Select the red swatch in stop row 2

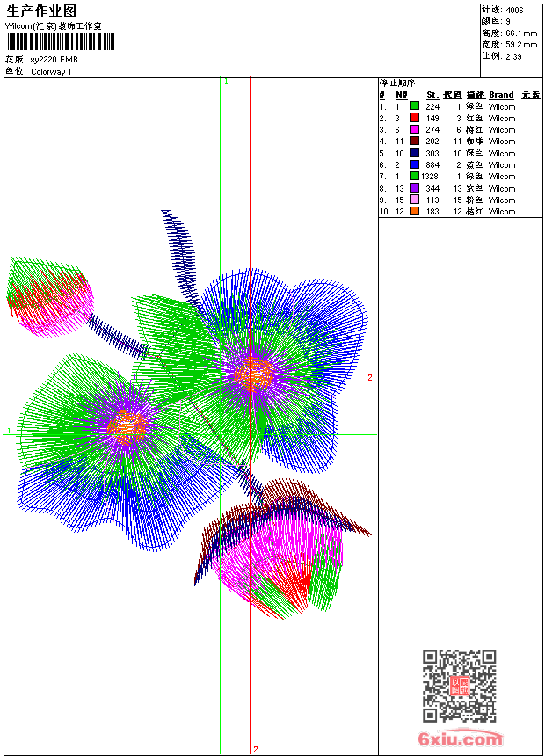(414, 118)
